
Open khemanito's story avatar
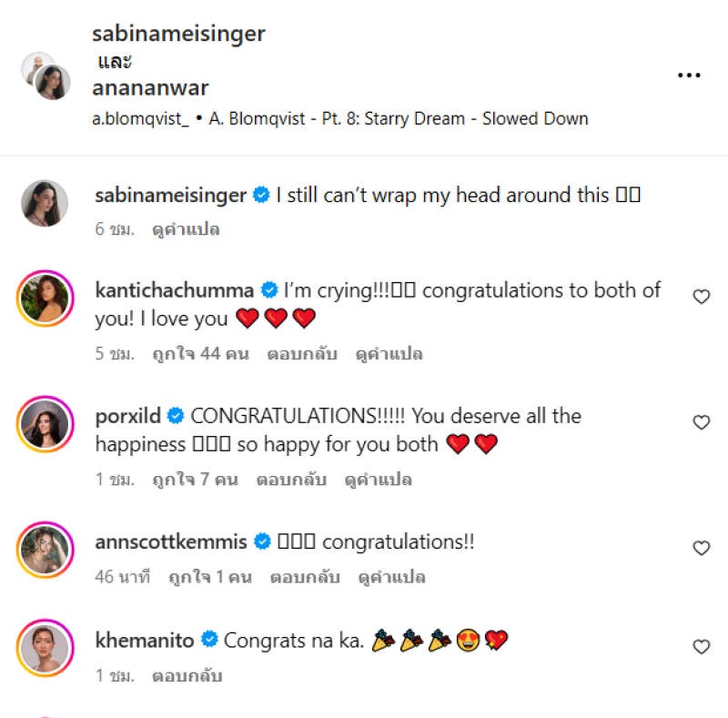click(45, 647)
